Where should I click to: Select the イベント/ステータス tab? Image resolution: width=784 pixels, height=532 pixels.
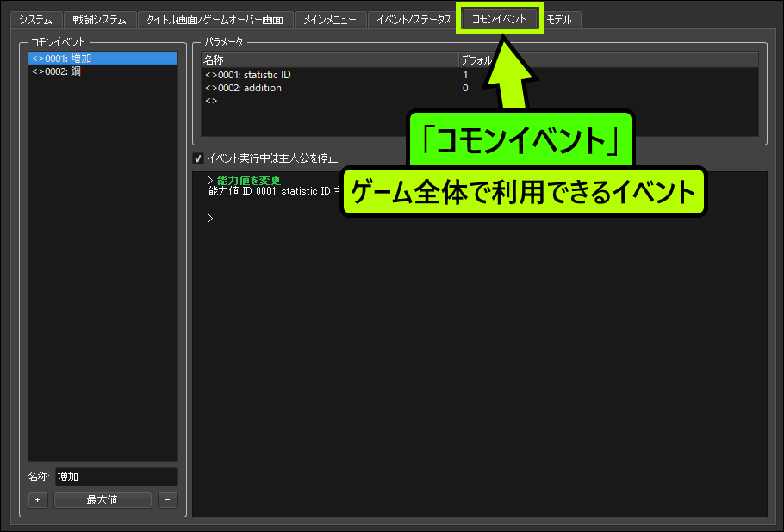[414, 19]
